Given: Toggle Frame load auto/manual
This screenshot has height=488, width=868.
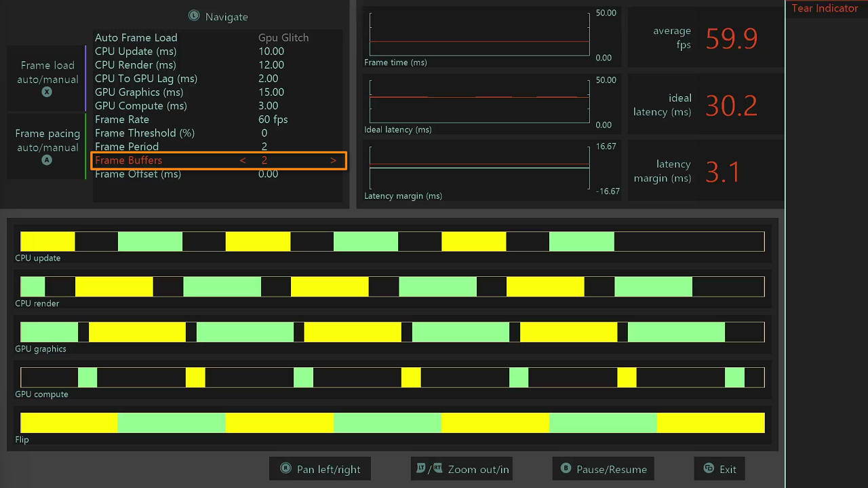Looking at the screenshot, I should coord(47,78).
